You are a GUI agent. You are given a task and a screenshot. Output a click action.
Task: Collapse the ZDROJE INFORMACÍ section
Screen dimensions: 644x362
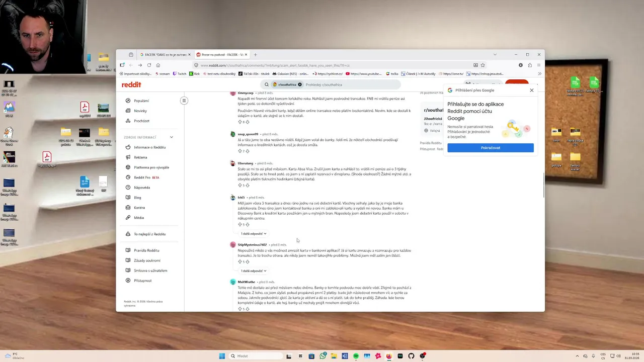(x=171, y=137)
